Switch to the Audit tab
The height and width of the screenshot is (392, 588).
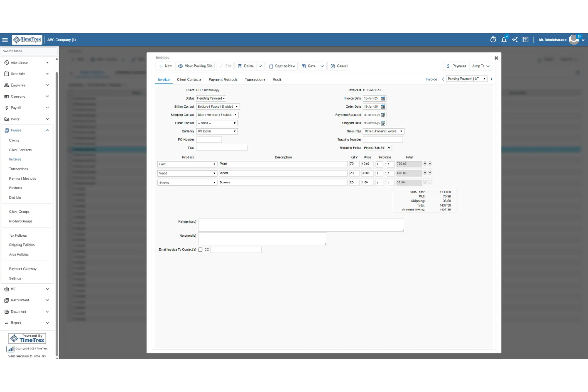coord(277,79)
